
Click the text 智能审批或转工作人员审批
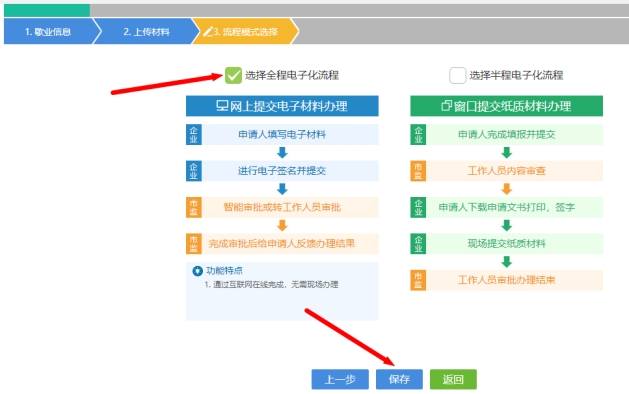[x=282, y=207]
